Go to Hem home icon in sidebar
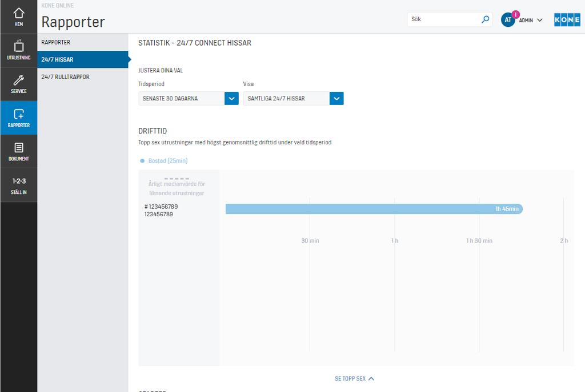 (x=19, y=17)
